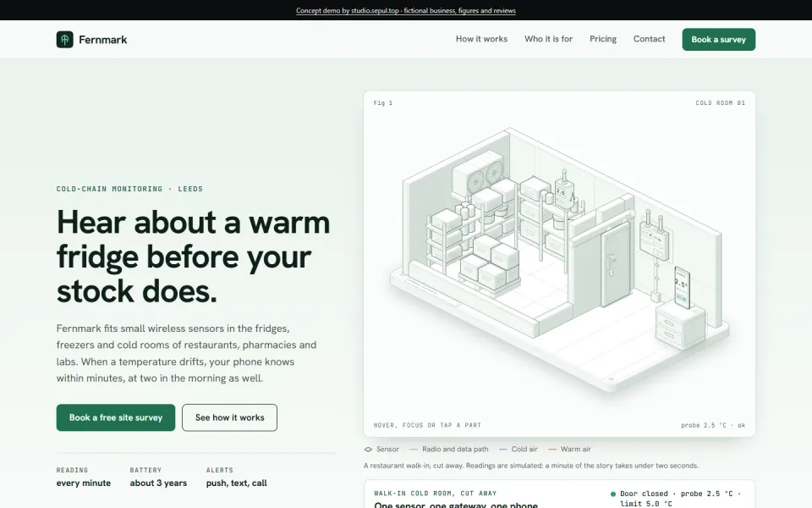The image size is (812, 508).
Task: Tap the cold room door in illustration
Action: (x=617, y=264)
